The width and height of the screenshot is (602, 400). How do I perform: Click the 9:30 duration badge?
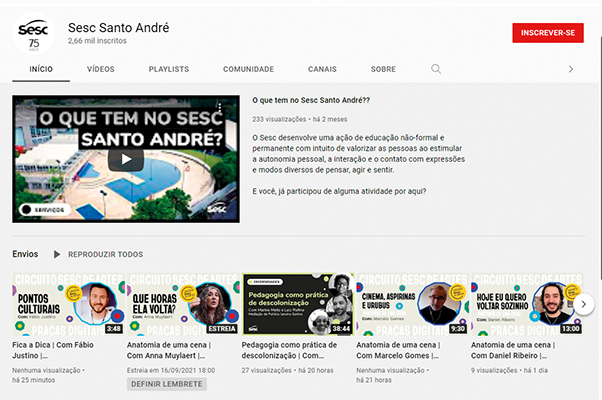(458, 329)
